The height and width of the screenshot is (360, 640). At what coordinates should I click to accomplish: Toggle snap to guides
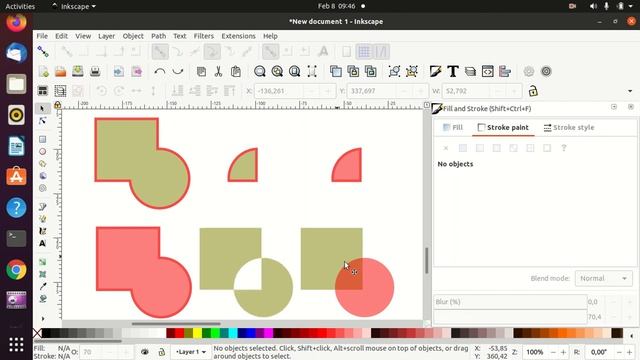382,51
